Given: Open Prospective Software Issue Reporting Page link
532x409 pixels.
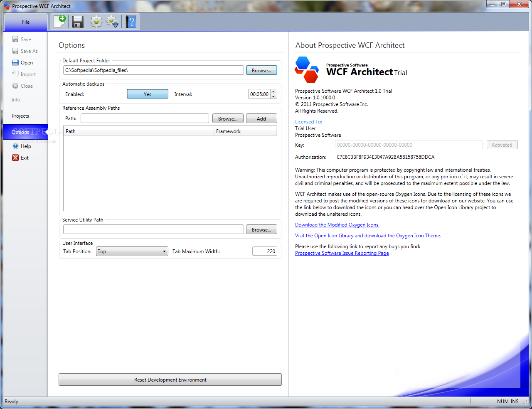Looking at the screenshot, I should pos(342,253).
